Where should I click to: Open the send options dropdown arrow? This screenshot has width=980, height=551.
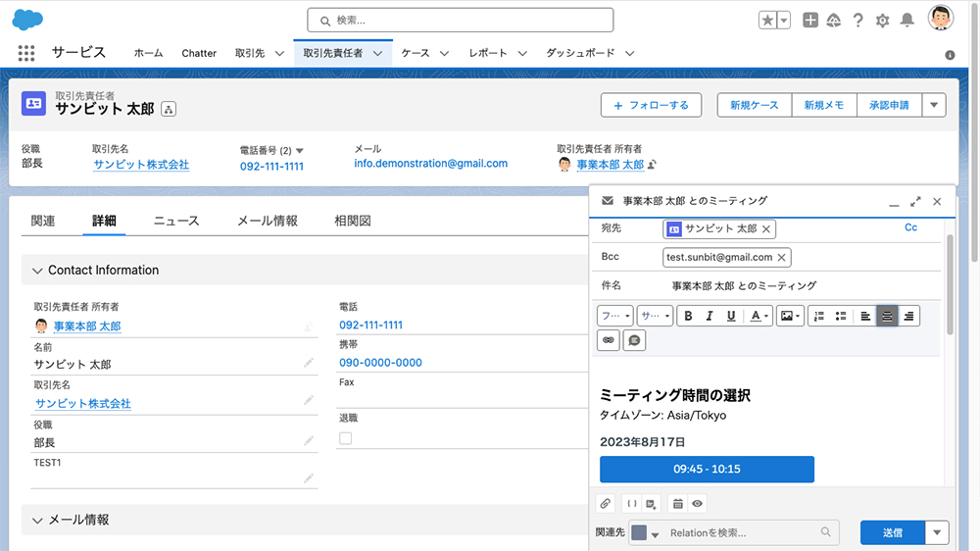click(937, 533)
